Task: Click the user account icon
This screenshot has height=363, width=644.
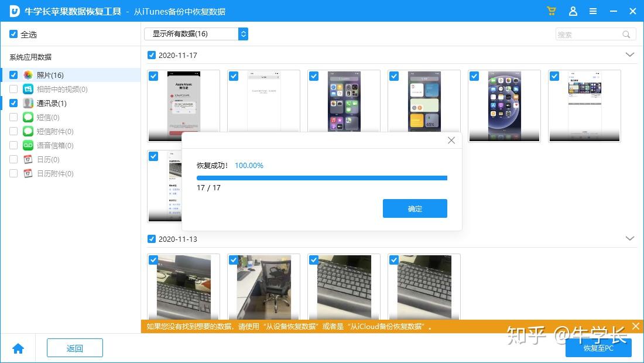Action: [x=573, y=11]
